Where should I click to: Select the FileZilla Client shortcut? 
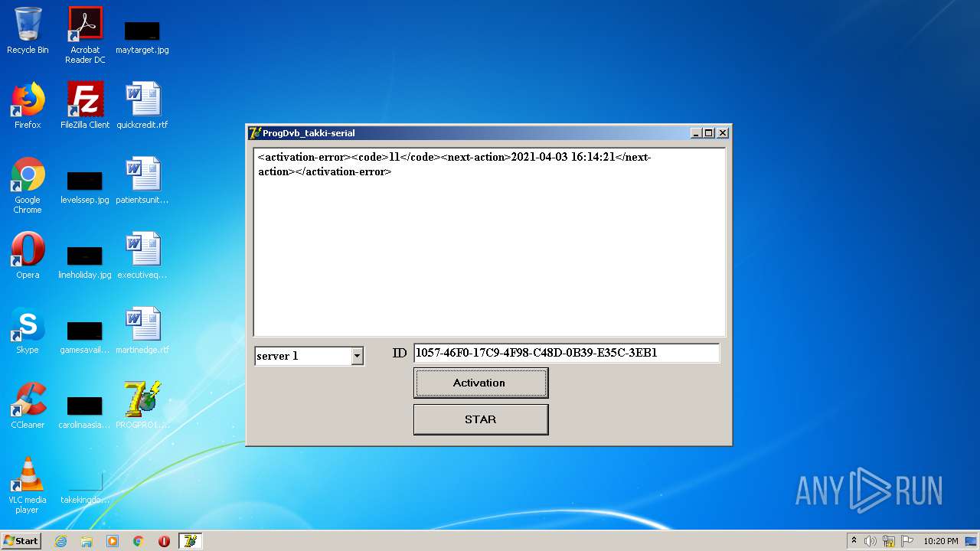[x=85, y=106]
